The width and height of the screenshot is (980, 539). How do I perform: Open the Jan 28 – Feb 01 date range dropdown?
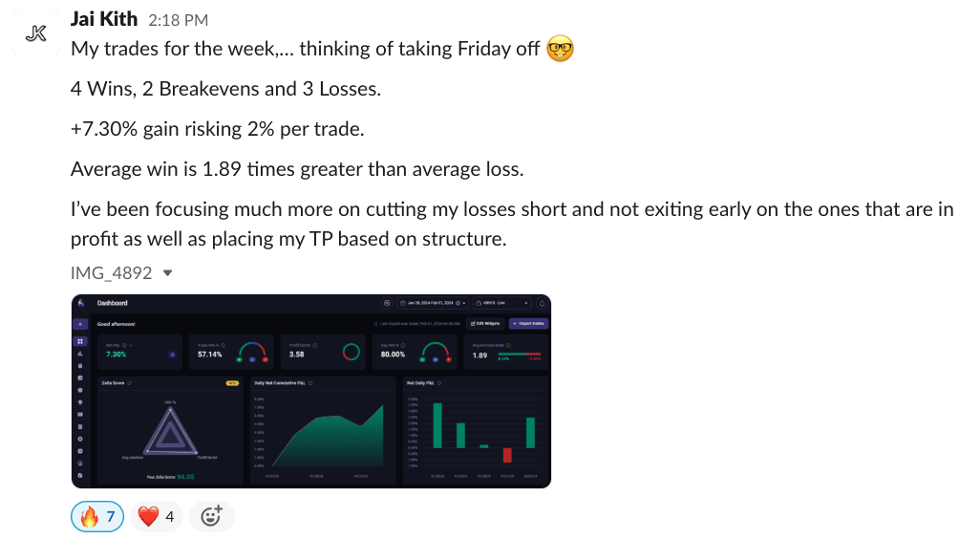(x=433, y=304)
